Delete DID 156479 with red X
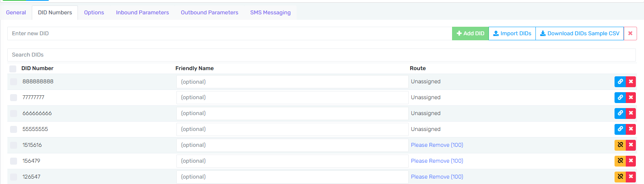The height and width of the screenshot is (184, 644). pyautogui.click(x=631, y=161)
